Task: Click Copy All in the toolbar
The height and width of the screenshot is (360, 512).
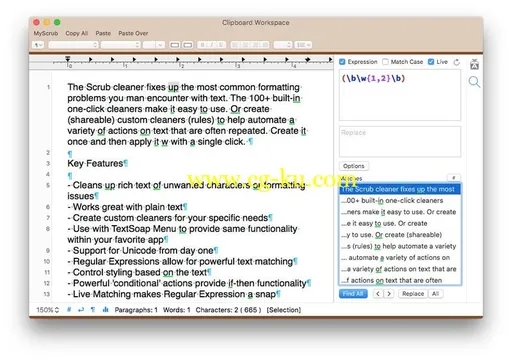Action: [x=77, y=33]
